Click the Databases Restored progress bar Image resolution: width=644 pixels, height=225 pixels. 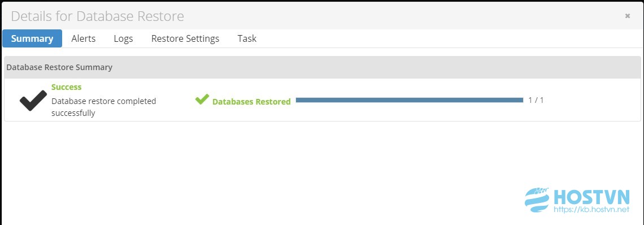[410, 100]
